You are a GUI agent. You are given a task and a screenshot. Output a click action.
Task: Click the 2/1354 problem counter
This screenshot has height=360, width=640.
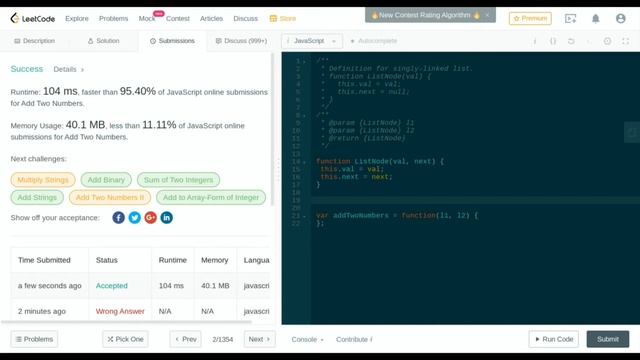pos(222,339)
